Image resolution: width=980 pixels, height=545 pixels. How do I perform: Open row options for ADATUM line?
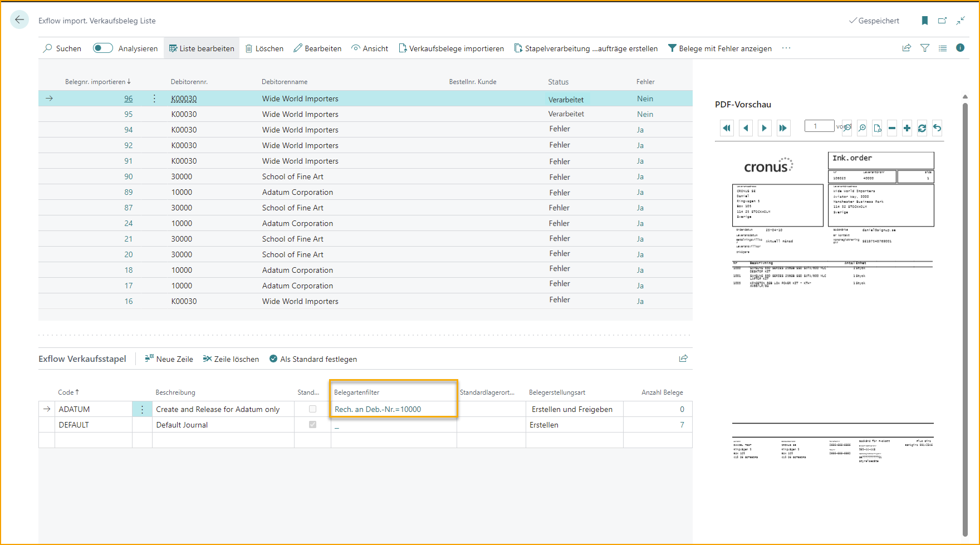pyautogui.click(x=142, y=409)
